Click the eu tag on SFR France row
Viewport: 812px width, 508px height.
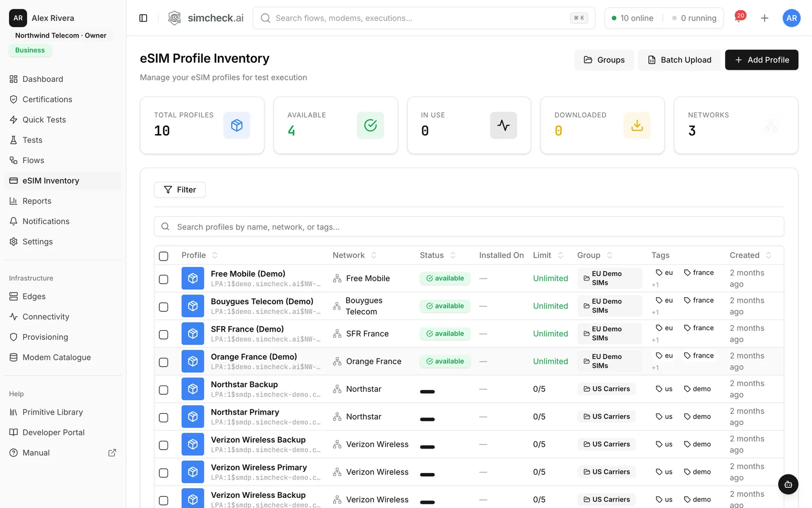(x=664, y=328)
